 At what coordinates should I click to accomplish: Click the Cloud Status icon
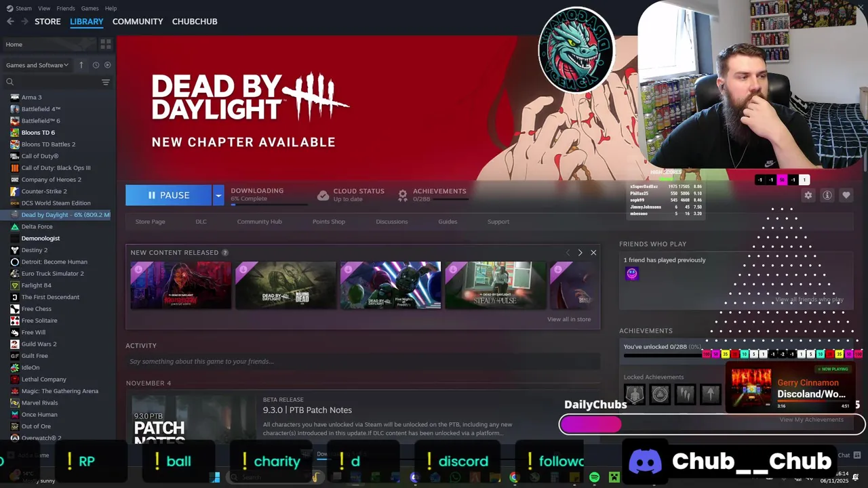click(323, 195)
